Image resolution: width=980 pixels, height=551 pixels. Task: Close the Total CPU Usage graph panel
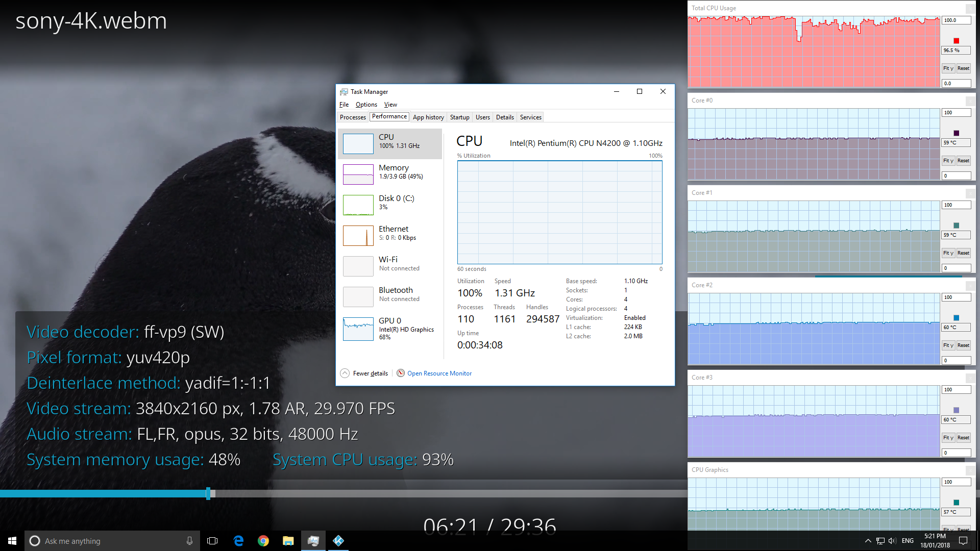click(x=970, y=9)
